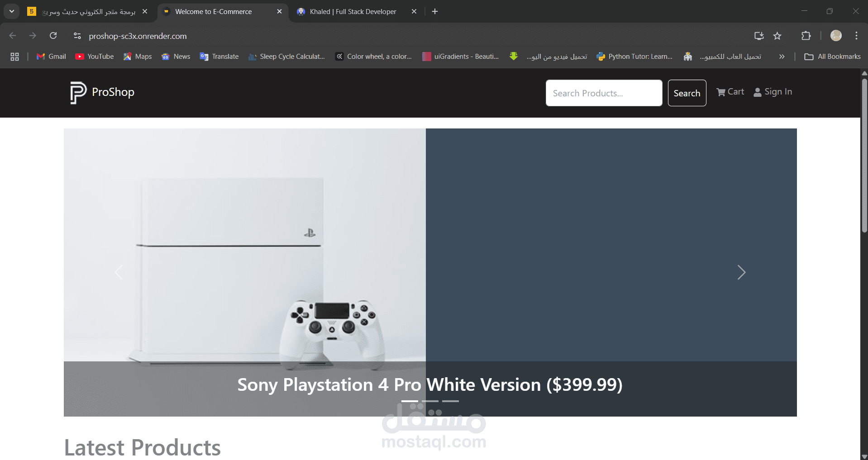The height and width of the screenshot is (460, 868).
Task: Open the News bookmark
Action: tap(176, 57)
